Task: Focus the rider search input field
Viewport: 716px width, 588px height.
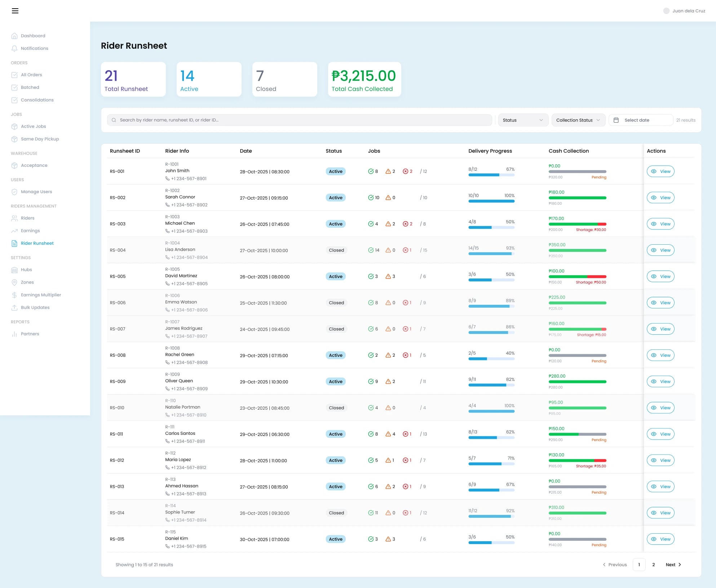Action: (x=299, y=120)
